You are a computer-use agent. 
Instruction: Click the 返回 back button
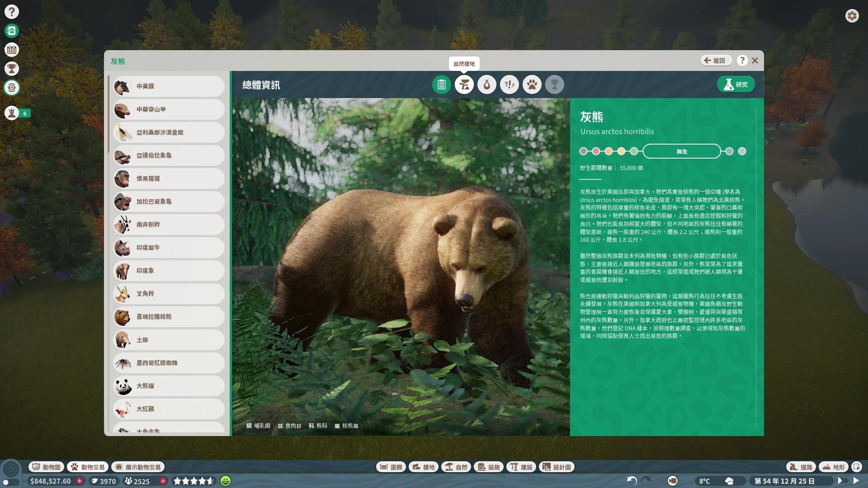coord(716,61)
